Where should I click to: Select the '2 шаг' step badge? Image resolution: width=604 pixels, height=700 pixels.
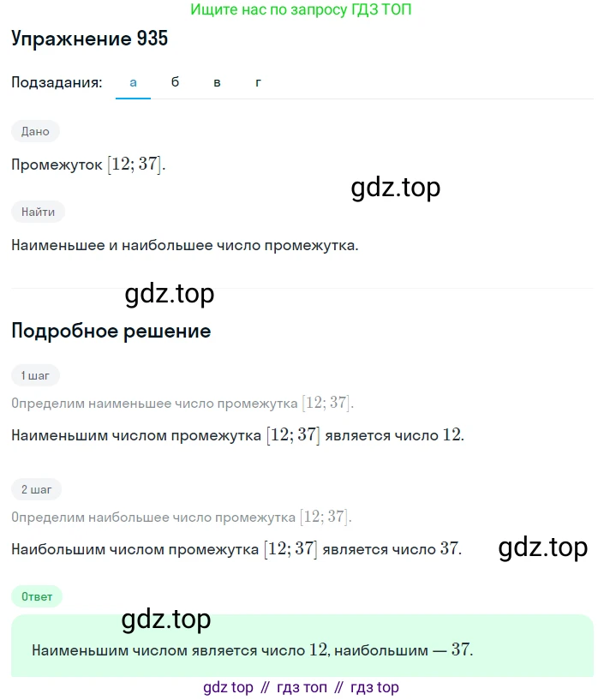[x=36, y=489]
